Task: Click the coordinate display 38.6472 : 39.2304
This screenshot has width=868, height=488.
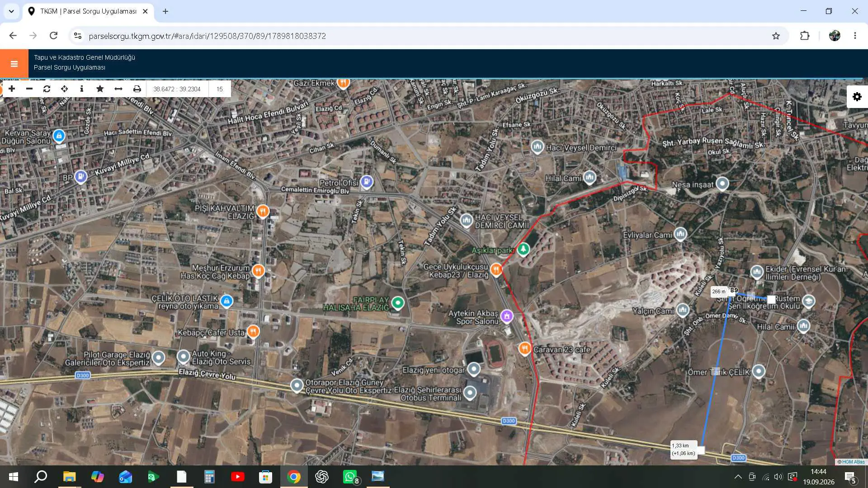Action: [x=177, y=89]
